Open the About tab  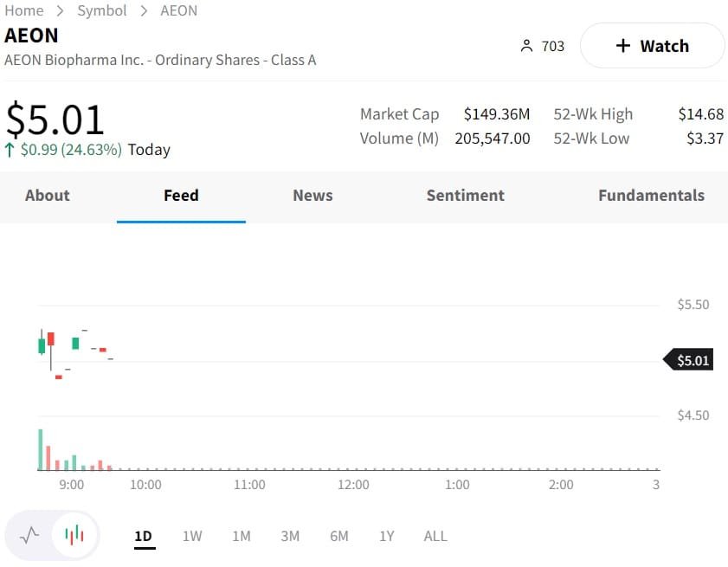[x=48, y=196]
